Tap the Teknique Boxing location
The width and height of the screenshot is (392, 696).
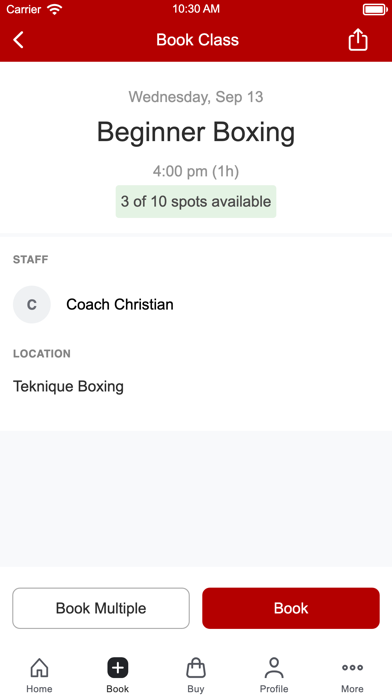tap(68, 387)
